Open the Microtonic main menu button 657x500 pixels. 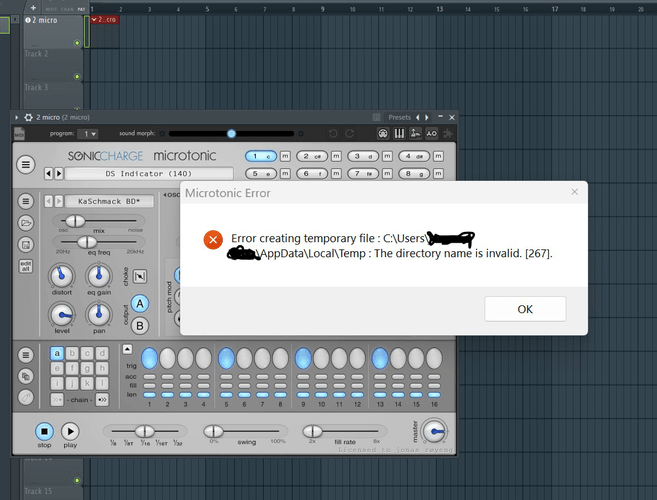[26, 164]
